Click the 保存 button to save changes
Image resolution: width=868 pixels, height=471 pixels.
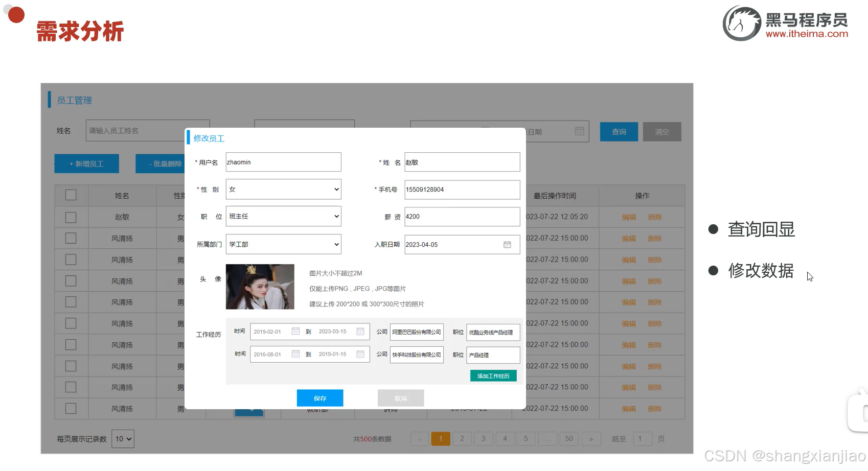pyautogui.click(x=319, y=398)
